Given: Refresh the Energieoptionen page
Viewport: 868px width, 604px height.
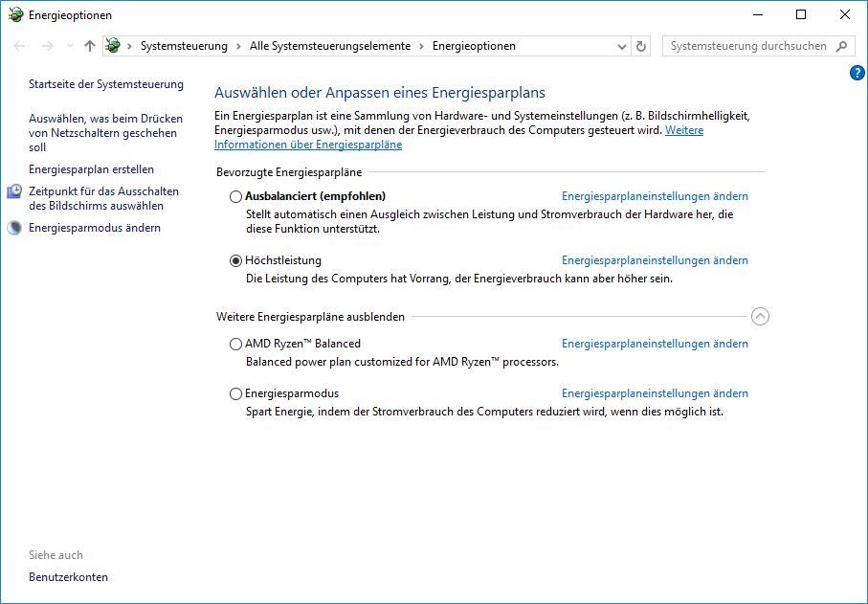Looking at the screenshot, I should point(641,46).
